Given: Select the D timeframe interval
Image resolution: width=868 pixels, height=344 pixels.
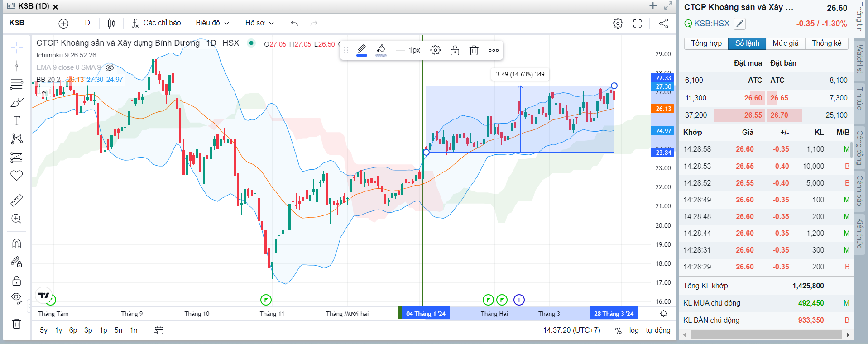Looking at the screenshot, I should 87,23.
